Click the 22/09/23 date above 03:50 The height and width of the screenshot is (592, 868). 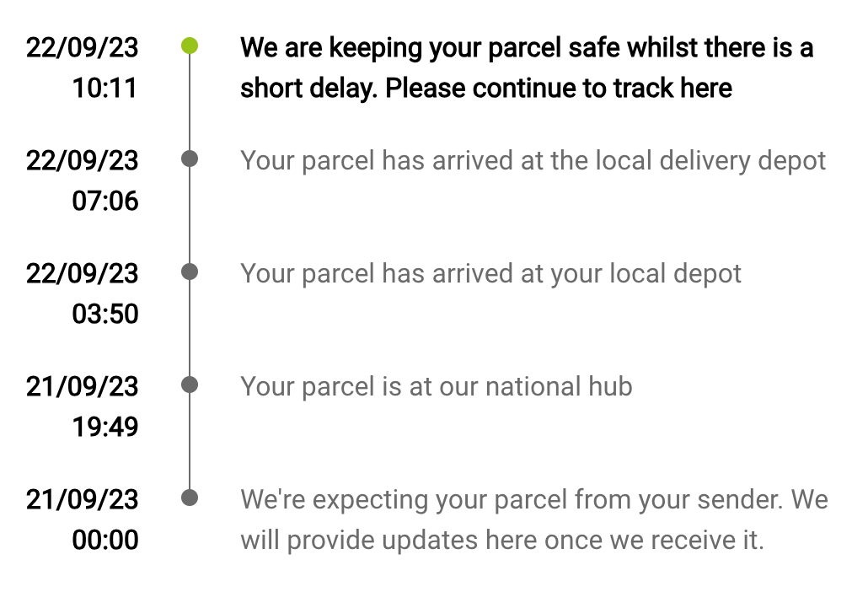82,273
